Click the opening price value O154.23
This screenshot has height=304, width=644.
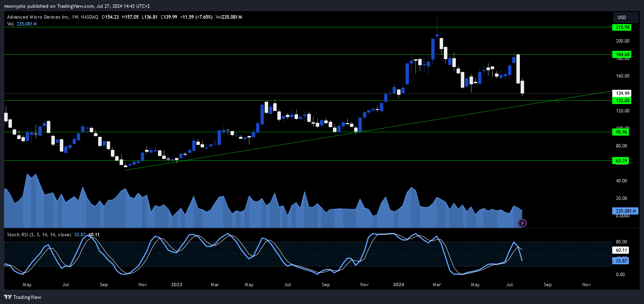point(110,17)
